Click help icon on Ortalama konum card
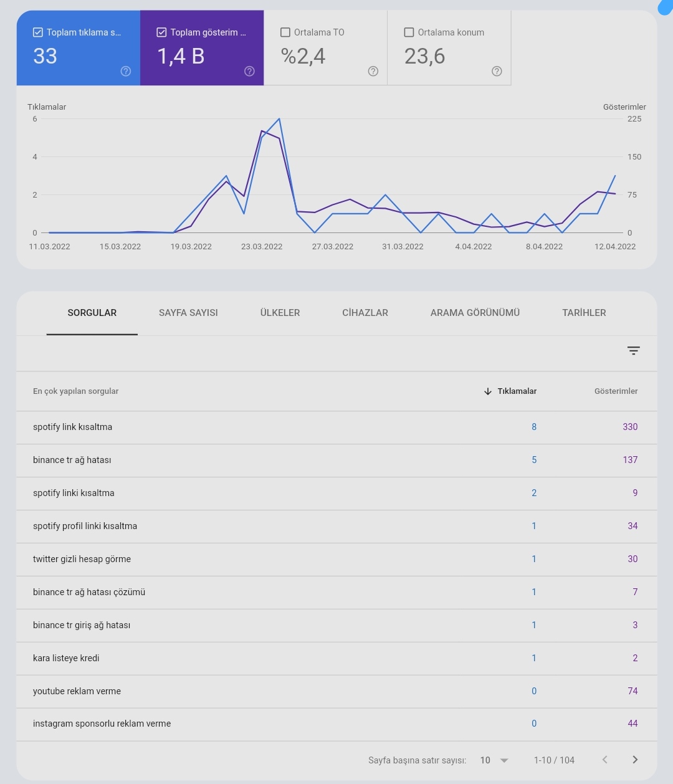The width and height of the screenshot is (673, 784). click(497, 71)
